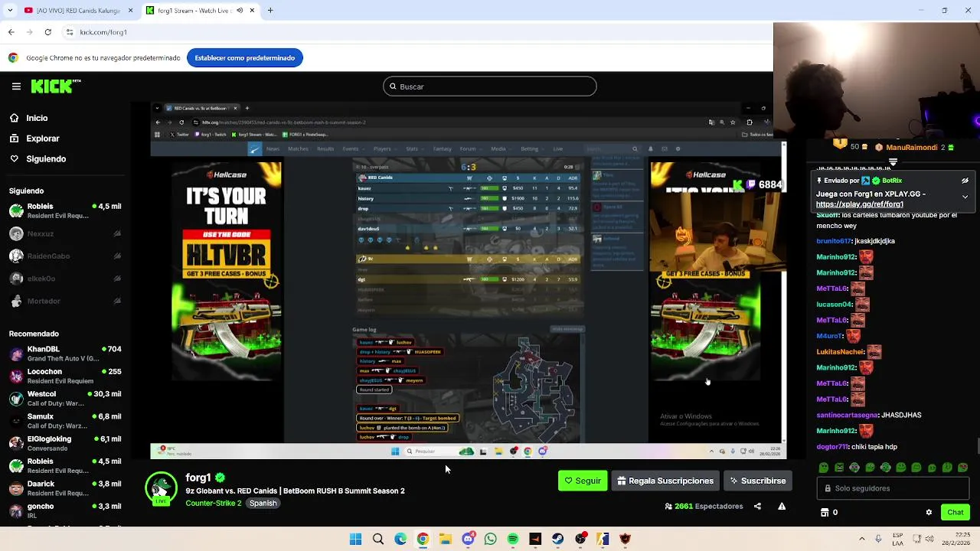
Task: Open Explorar in the sidebar
Action: 42,139
